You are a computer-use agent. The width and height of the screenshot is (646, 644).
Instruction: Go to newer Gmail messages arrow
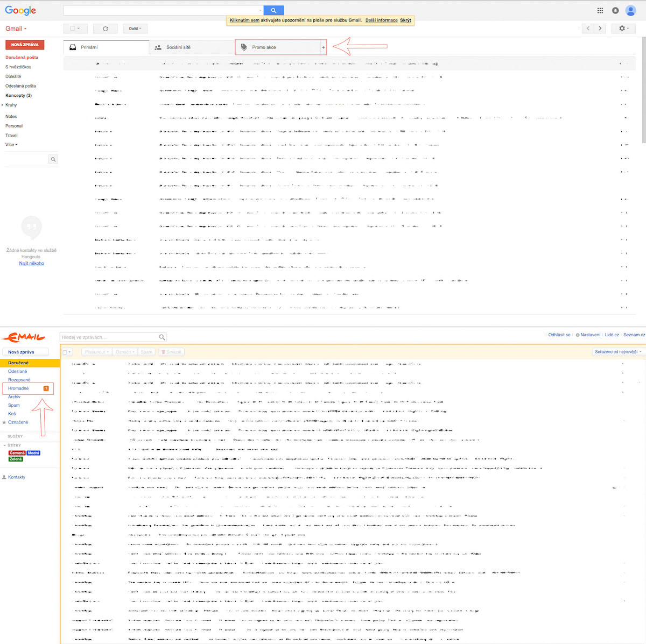[x=588, y=29]
